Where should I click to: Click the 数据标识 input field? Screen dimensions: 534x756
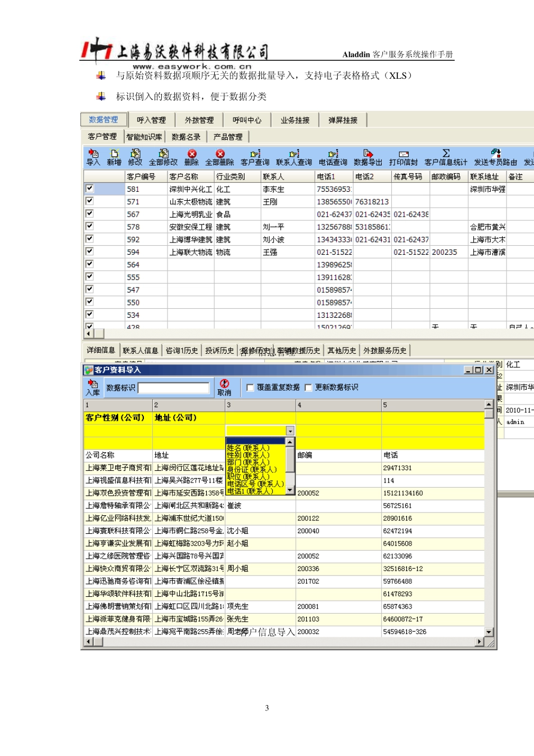174,388
